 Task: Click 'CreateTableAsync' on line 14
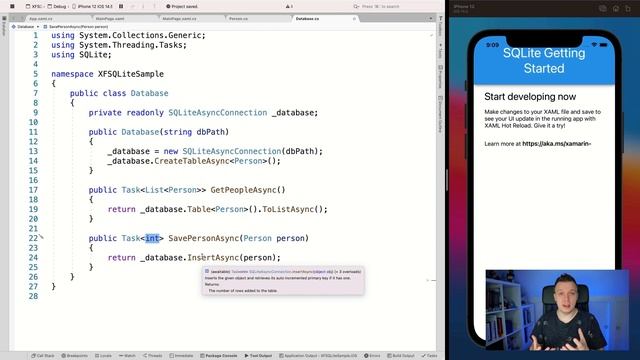click(x=192, y=161)
